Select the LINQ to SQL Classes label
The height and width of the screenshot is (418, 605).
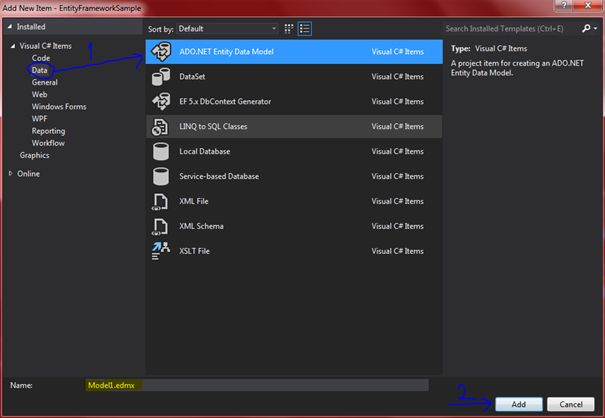point(213,126)
